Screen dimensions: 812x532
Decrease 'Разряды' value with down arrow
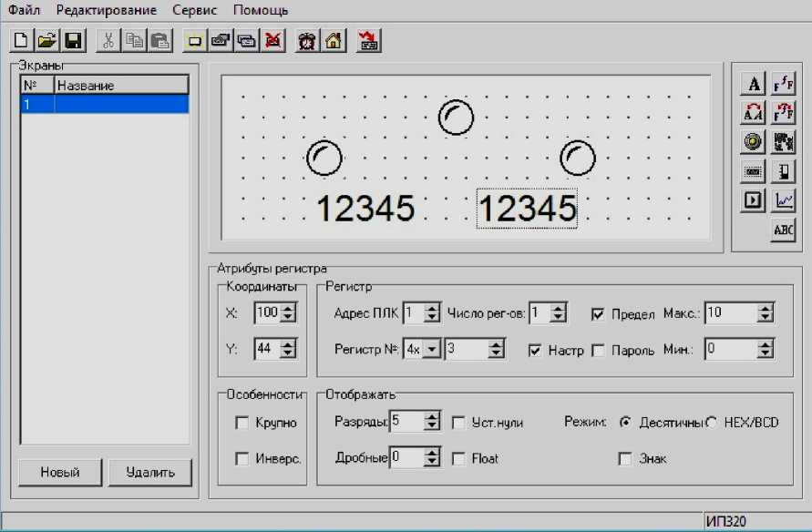pyautogui.click(x=432, y=427)
